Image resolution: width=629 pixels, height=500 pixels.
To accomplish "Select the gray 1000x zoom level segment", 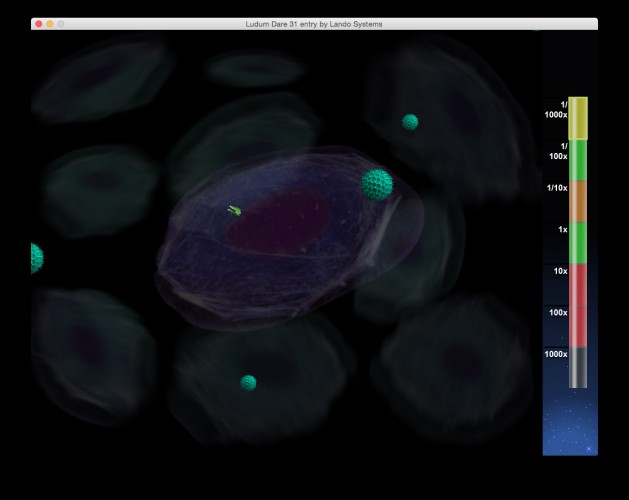I will point(578,368).
